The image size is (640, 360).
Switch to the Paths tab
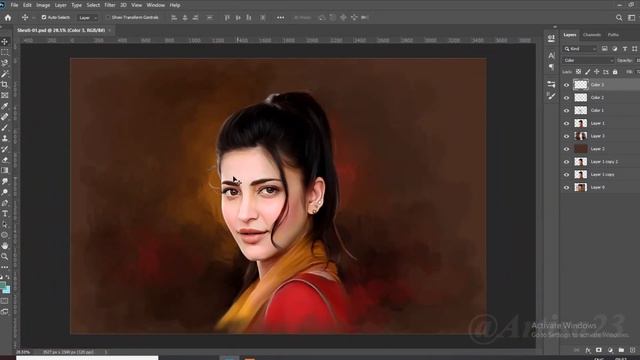coord(613,35)
